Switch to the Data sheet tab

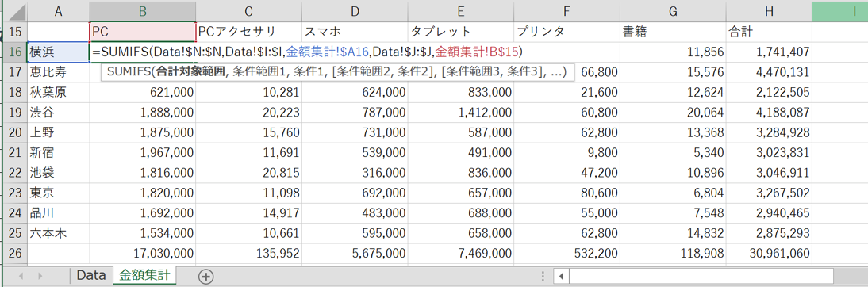pos(90,275)
